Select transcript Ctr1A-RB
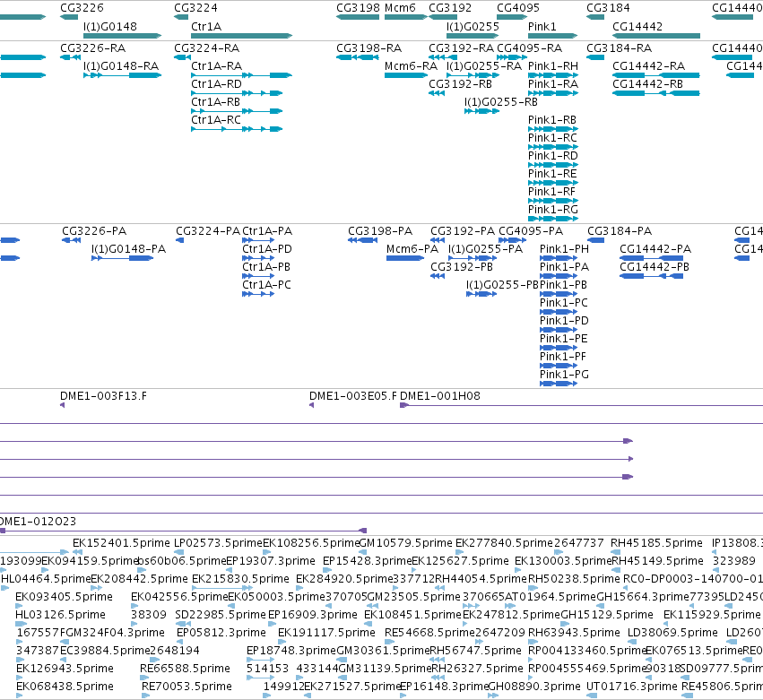Screen dimensions: 763x700 coord(215,101)
